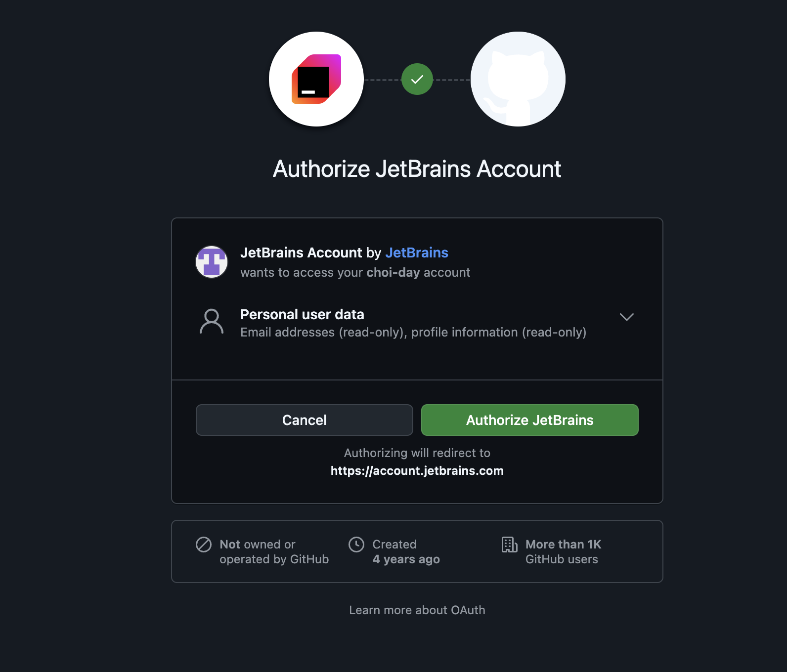This screenshot has width=787, height=672.
Task: Click the Authorize JetBrains Account page heading
Action: (417, 169)
